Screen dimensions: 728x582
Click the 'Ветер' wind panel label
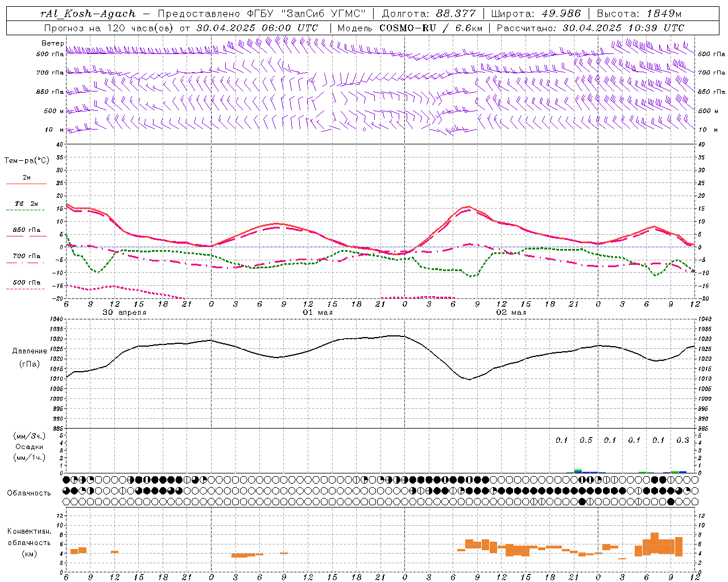pos(53,43)
